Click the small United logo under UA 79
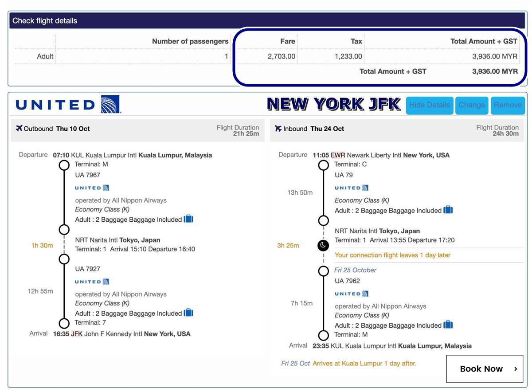The image size is (532, 392). point(352,188)
